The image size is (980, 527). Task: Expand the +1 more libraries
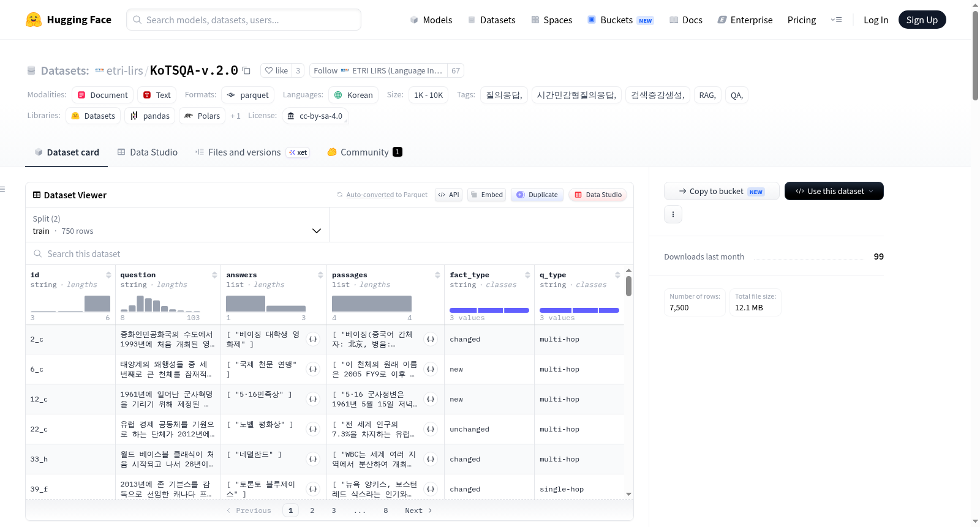click(235, 116)
